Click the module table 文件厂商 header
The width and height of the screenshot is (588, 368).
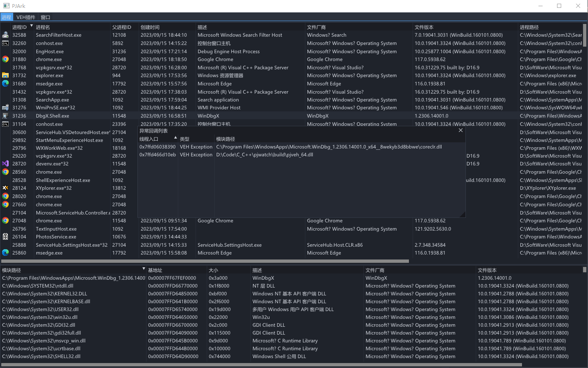pos(420,270)
